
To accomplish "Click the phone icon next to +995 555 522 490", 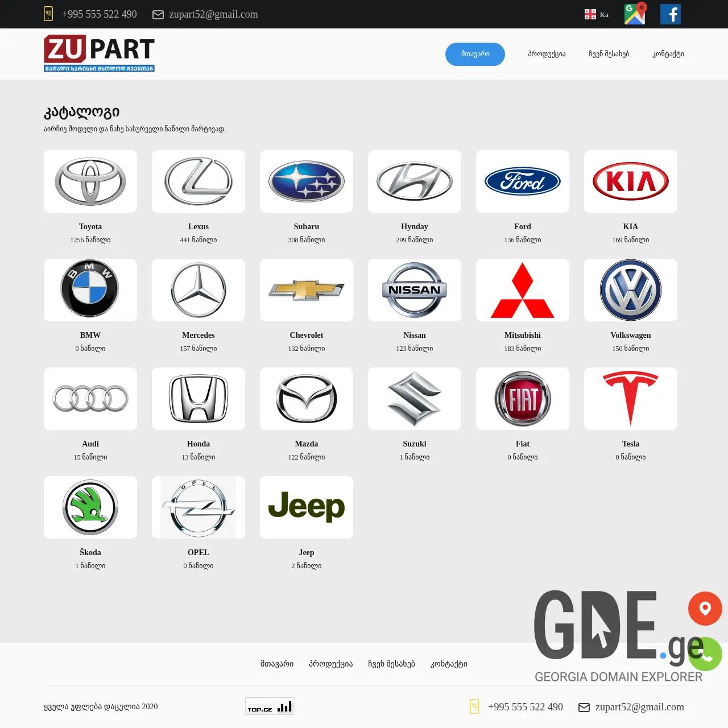I will point(47,13).
